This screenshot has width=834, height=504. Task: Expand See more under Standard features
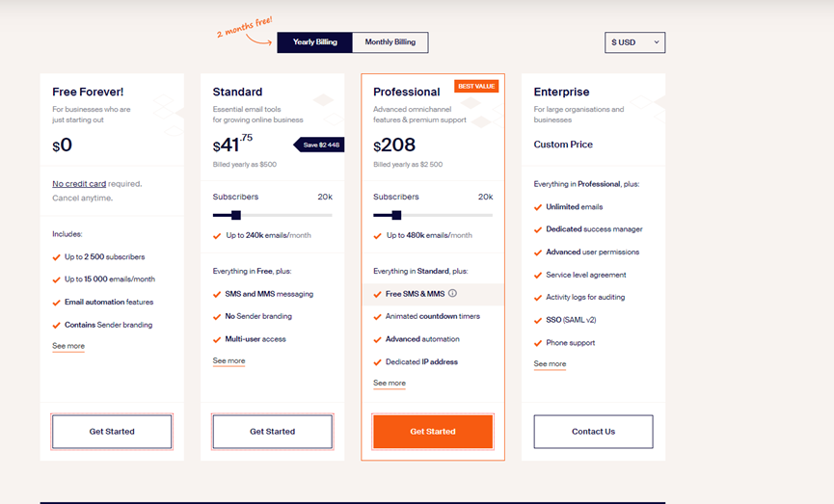(229, 361)
